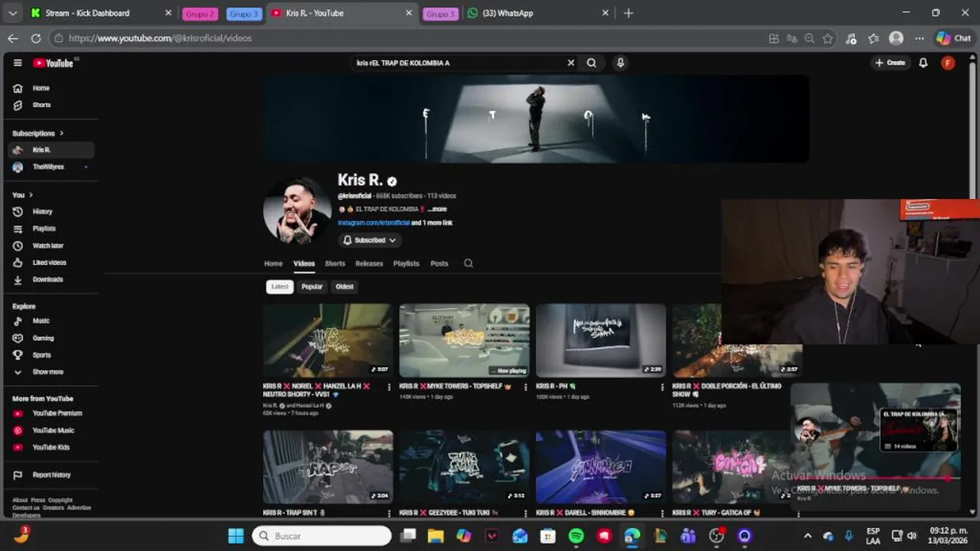Screen dimensions: 980x551
Task: Open the Subscribed notification dropdown
Action: (x=370, y=240)
